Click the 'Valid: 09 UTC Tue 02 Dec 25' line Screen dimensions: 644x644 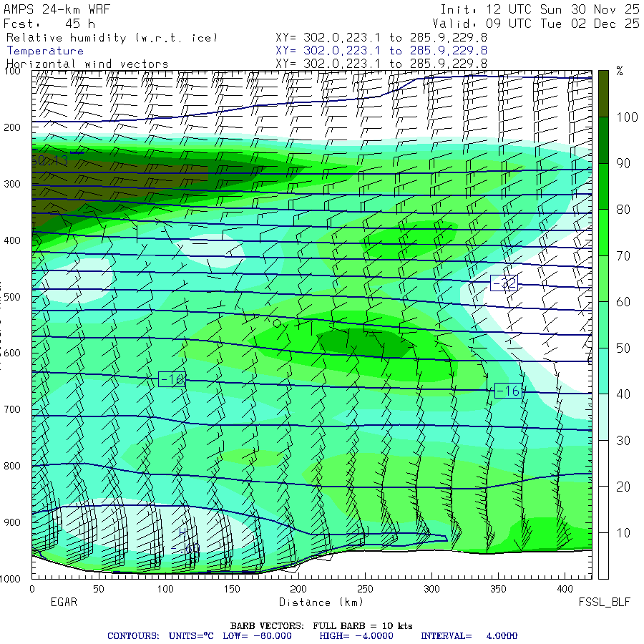[536, 24]
